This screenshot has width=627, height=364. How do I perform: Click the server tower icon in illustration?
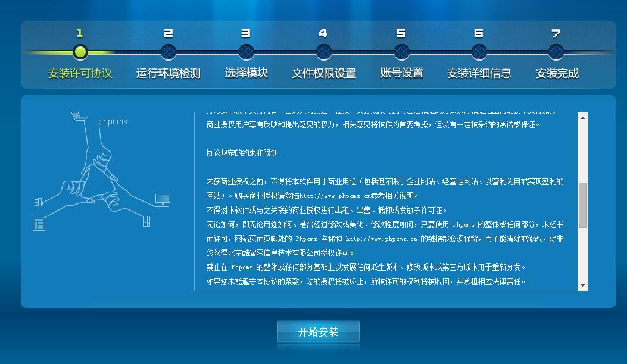[146, 221]
